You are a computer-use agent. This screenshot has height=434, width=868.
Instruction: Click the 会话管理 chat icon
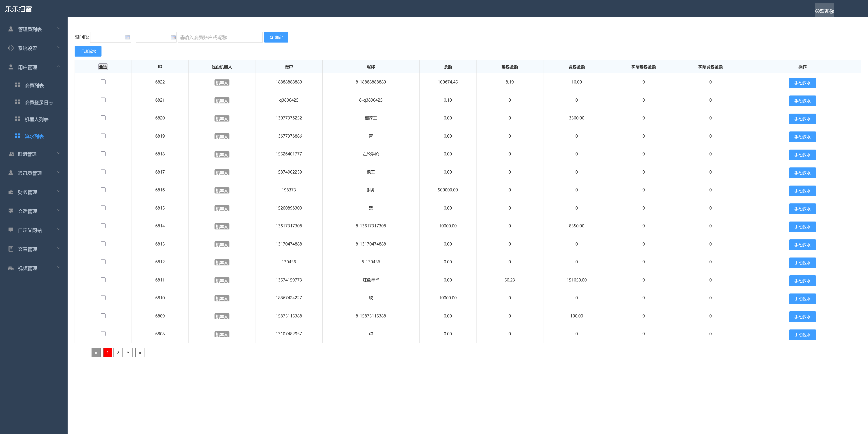(x=11, y=211)
